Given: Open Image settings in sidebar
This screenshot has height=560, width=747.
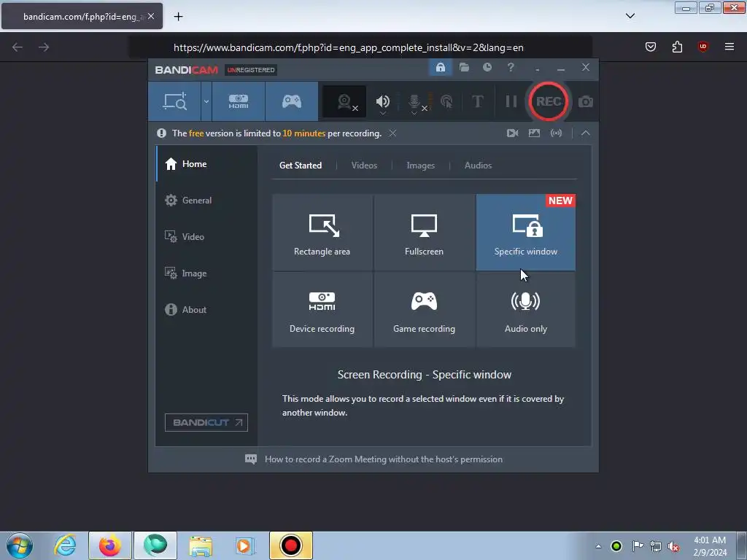Looking at the screenshot, I should (x=206, y=273).
